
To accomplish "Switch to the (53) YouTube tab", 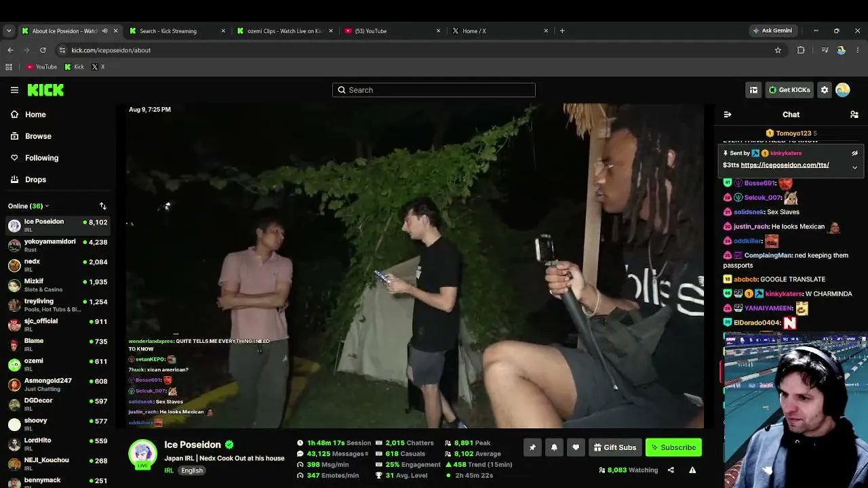I will 393,30.
